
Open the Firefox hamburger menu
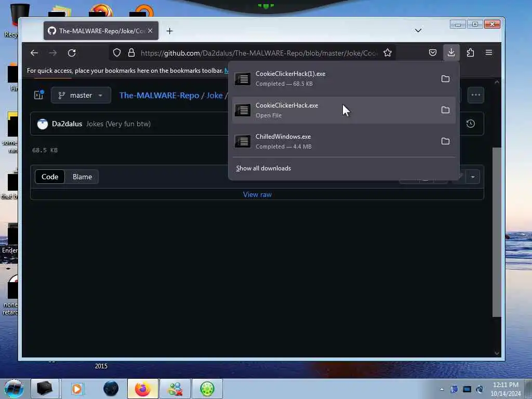pyautogui.click(x=489, y=52)
